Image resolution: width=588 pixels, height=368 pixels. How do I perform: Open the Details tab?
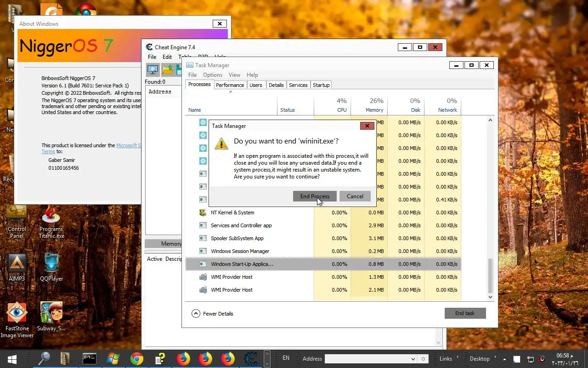[276, 85]
